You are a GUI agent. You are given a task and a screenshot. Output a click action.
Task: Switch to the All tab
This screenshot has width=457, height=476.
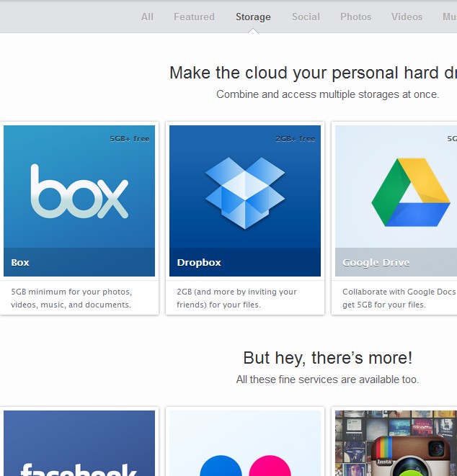point(147,17)
